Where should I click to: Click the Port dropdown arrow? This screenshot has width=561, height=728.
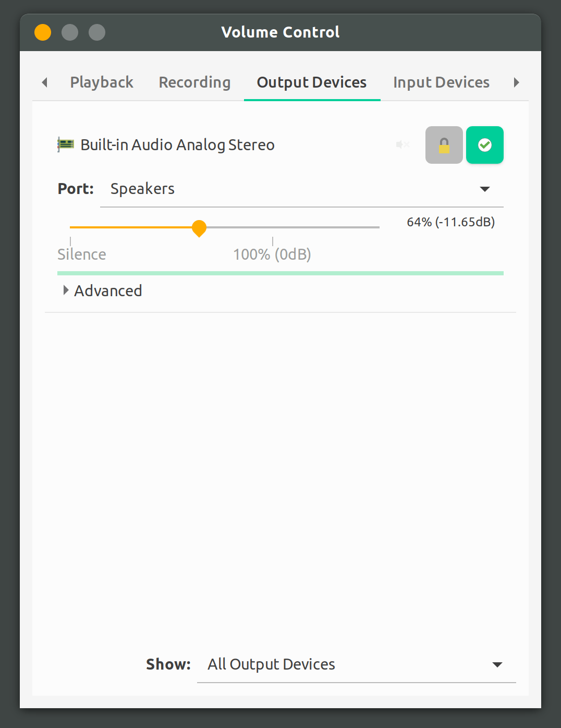(485, 189)
